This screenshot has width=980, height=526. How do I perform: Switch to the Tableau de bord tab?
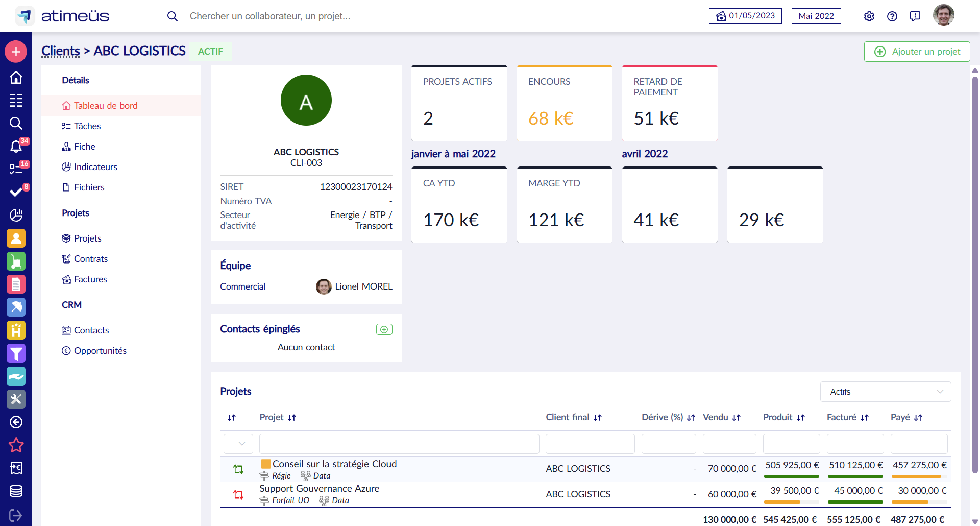(x=105, y=106)
